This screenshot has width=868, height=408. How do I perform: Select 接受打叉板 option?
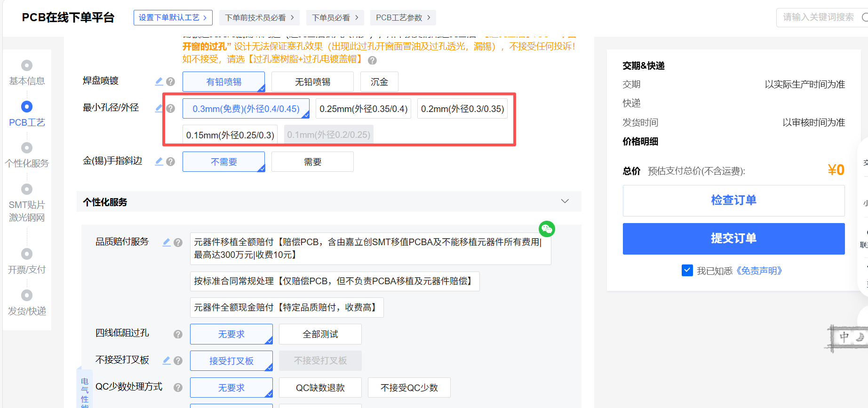(x=231, y=361)
